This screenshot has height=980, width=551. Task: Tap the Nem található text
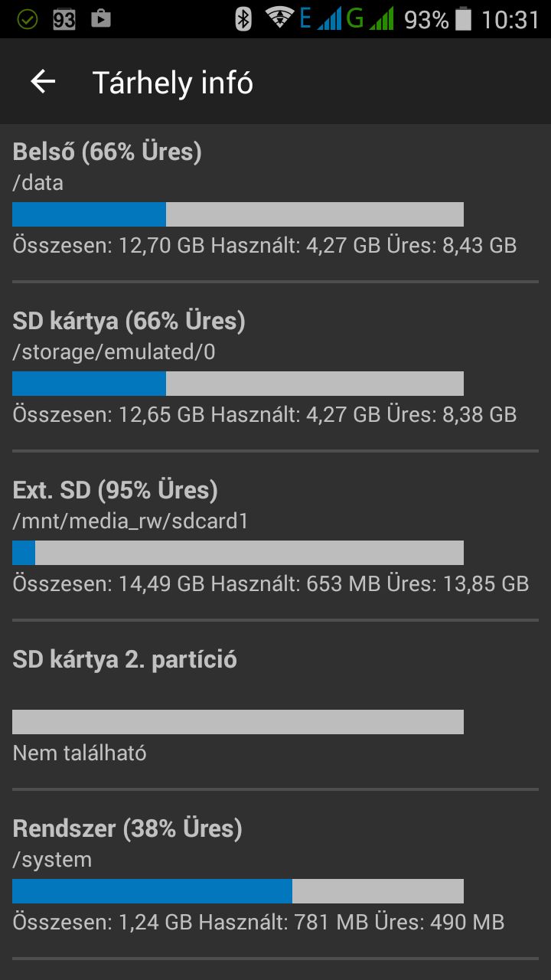click(x=80, y=753)
